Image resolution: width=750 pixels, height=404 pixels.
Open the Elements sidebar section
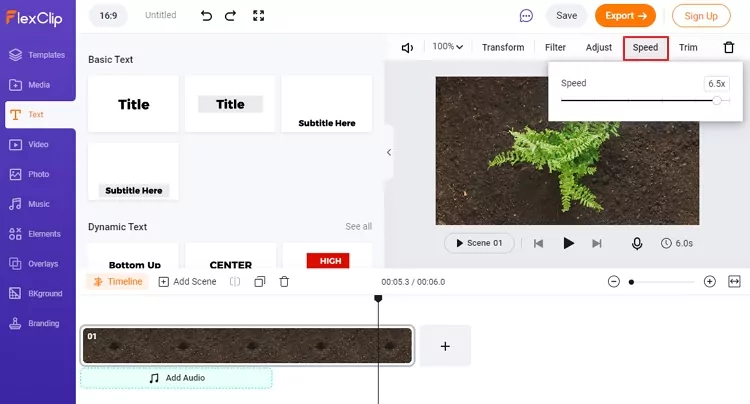(37, 234)
